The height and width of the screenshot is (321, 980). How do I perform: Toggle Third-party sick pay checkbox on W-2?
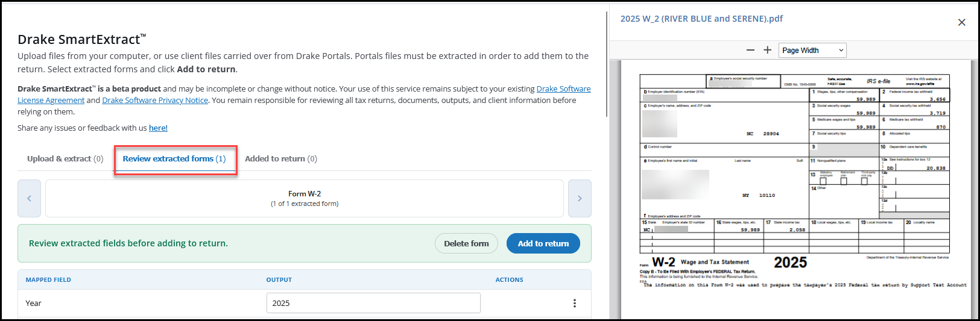pyautogui.click(x=864, y=181)
